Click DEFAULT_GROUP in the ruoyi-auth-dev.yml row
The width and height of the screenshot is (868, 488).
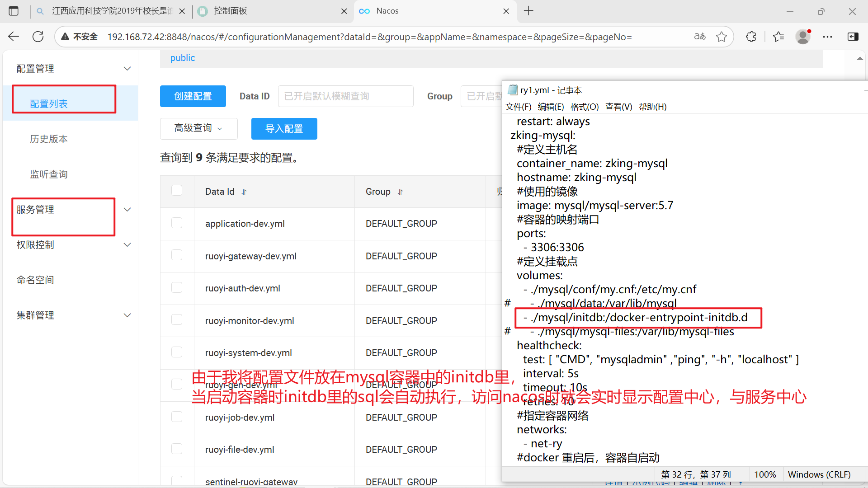401,288
